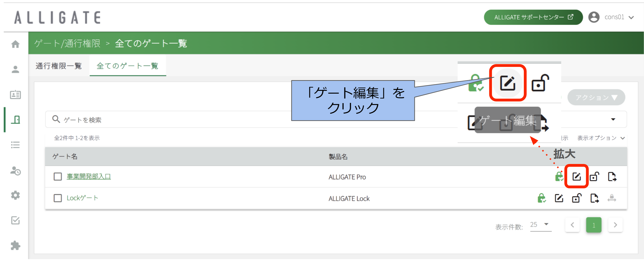Open the settings gear in the sidebar
This screenshot has width=644, height=262.
click(x=15, y=195)
